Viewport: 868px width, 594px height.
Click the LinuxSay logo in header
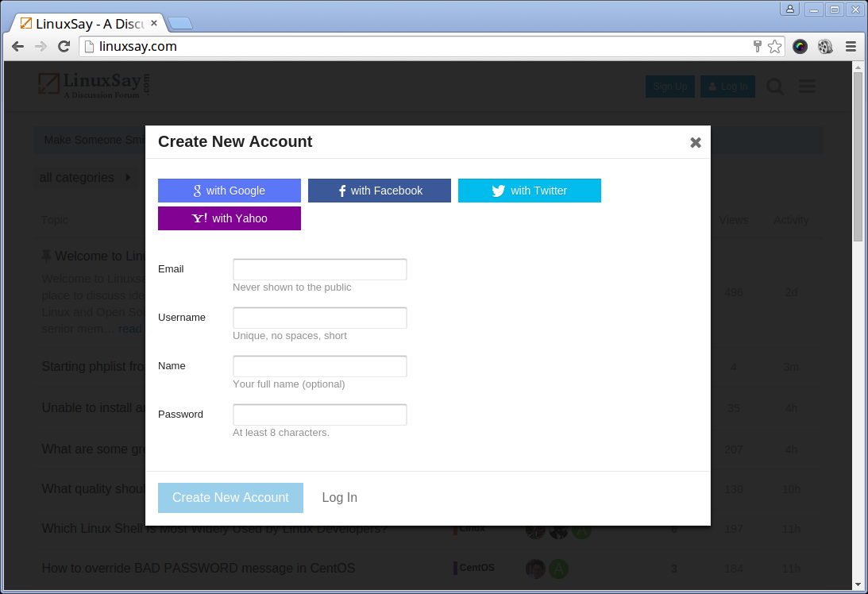[x=95, y=86]
